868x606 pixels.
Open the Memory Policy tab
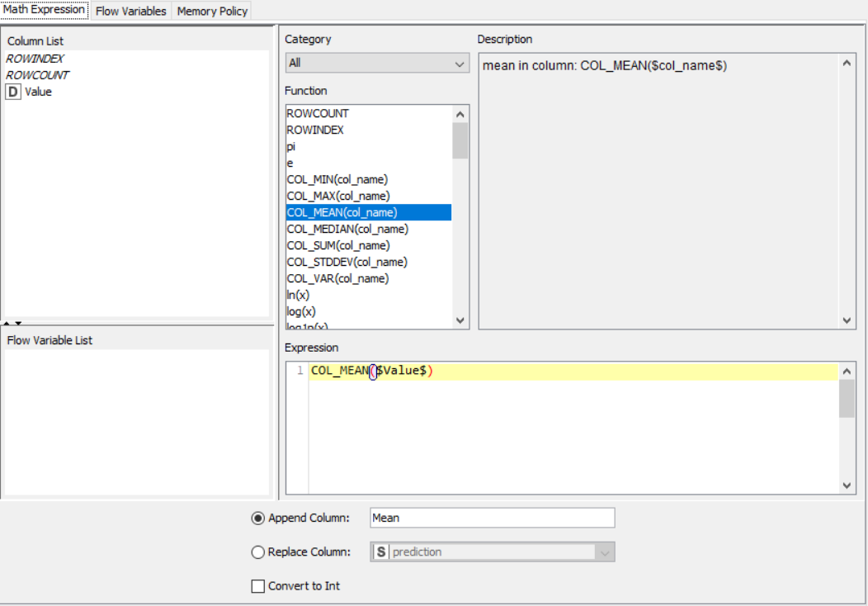click(x=212, y=11)
